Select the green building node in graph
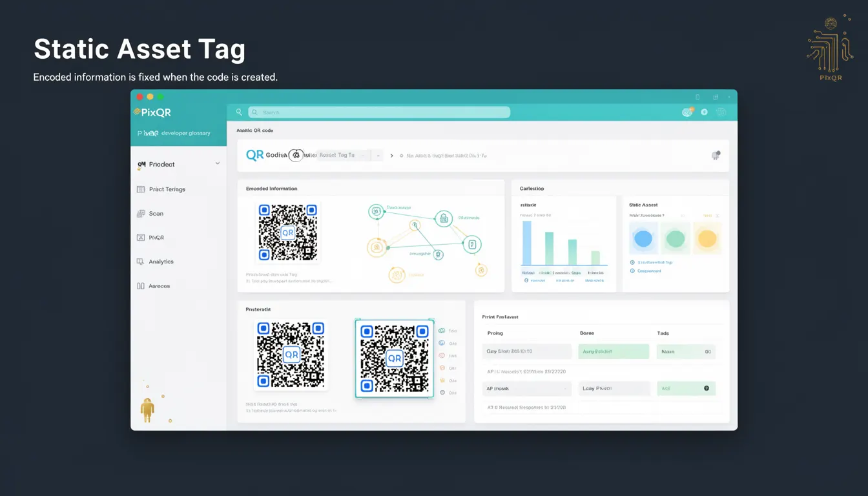868x496 pixels. coord(444,219)
